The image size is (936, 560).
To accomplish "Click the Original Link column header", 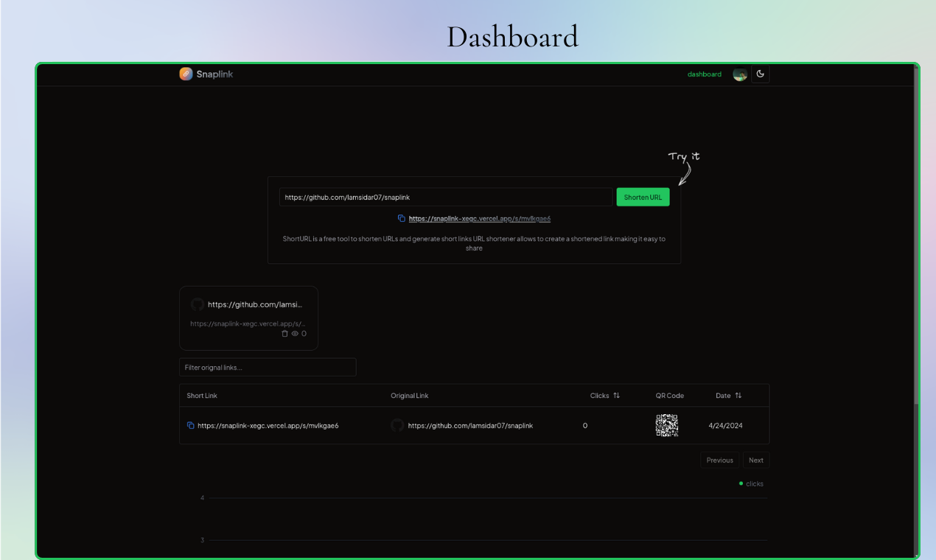I will click(x=409, y=396).
